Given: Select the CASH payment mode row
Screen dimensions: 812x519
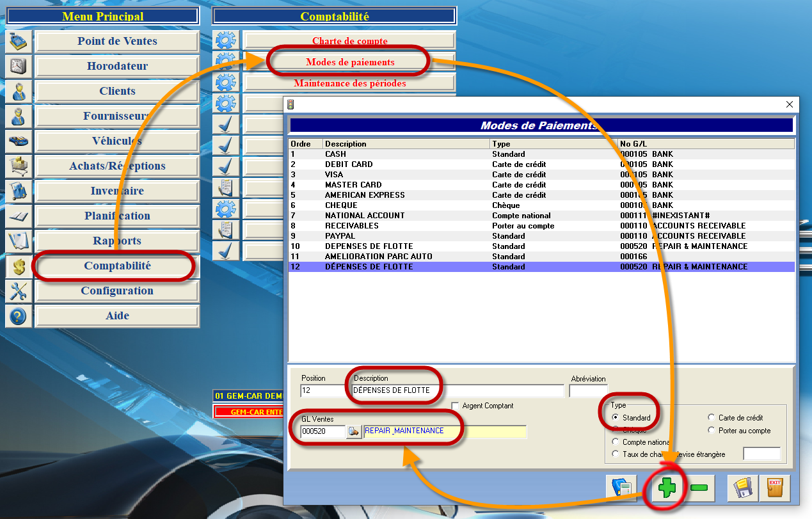Looking at the screenshot, I should [541, 154].
